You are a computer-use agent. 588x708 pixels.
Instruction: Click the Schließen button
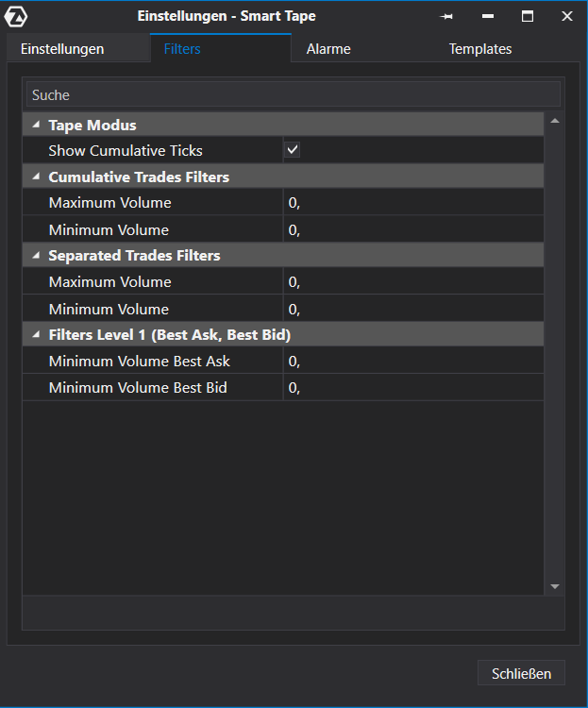tap(521, 673)
